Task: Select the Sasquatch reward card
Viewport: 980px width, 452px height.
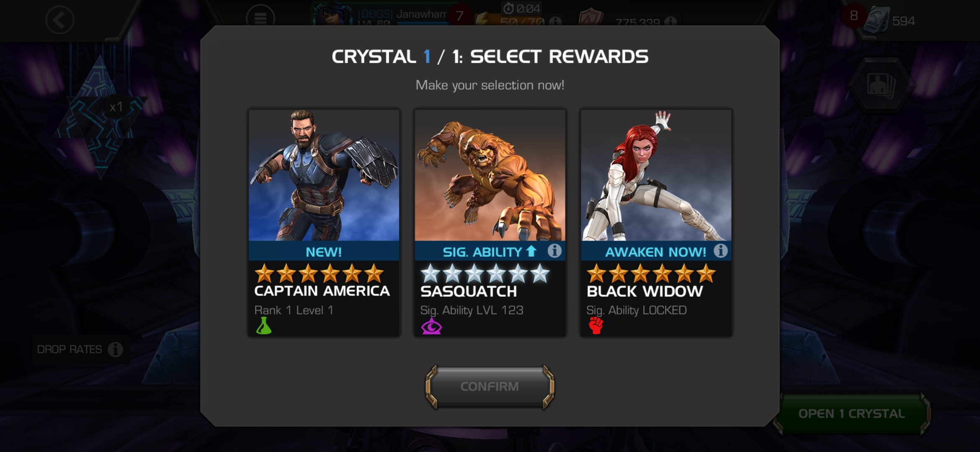Action: point(490,223)
